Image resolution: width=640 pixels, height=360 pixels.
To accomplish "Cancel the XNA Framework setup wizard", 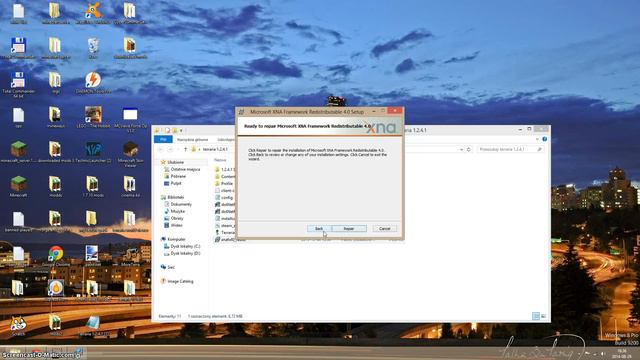I will pyautogui.click(x=384, y=229).
